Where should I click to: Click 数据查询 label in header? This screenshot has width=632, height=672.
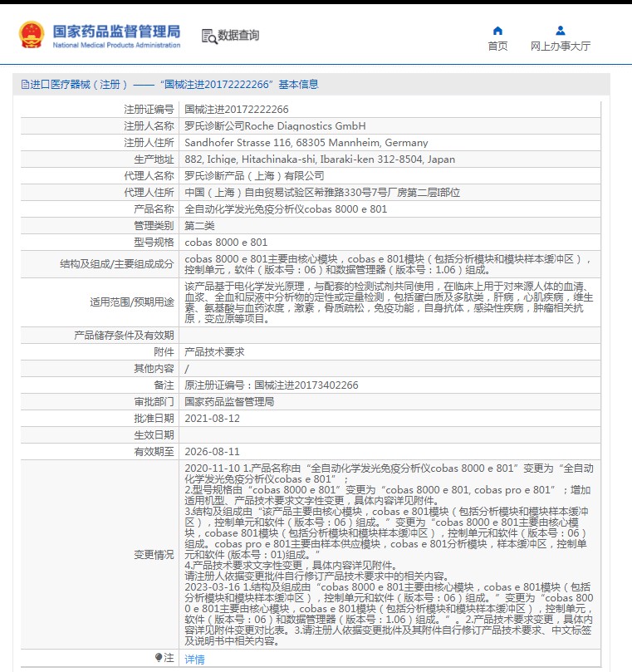[x=238, y=35]
